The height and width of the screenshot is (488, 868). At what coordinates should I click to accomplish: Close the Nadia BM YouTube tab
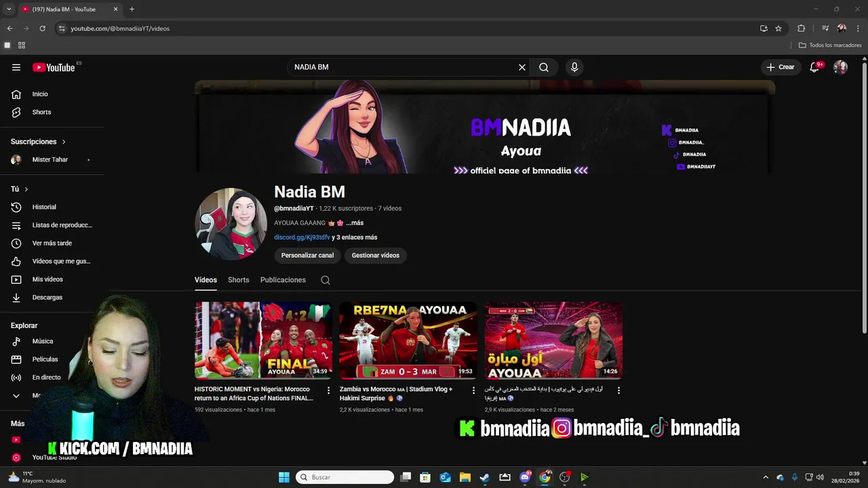tap(115, 9)
